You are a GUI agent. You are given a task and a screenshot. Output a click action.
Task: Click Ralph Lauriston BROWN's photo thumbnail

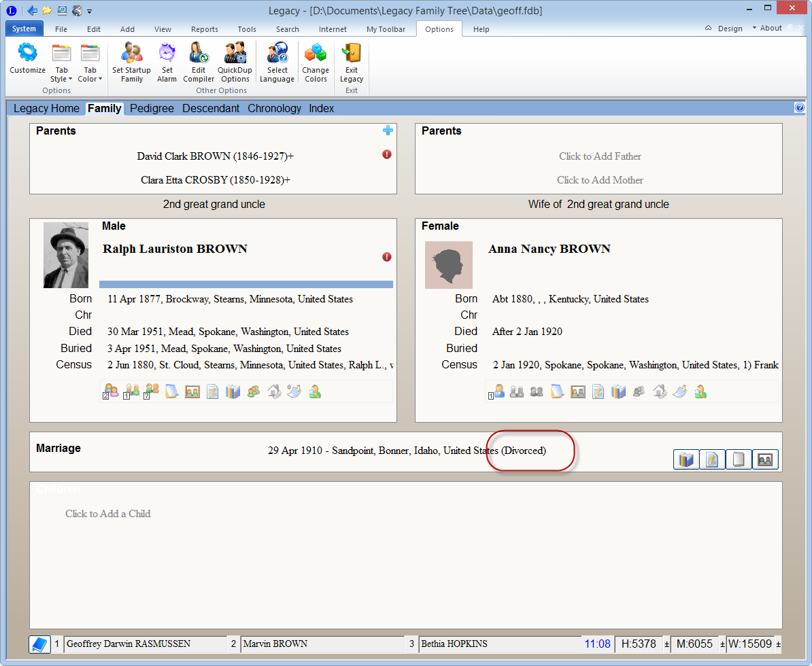click(66, 255)
